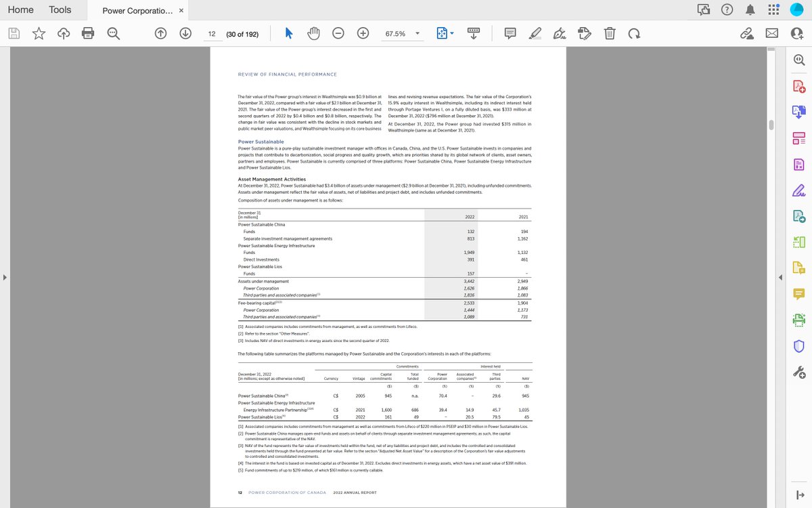Open the apps grid launcher
This screenshot has height=508, width=812.
(x=773, y=9)
